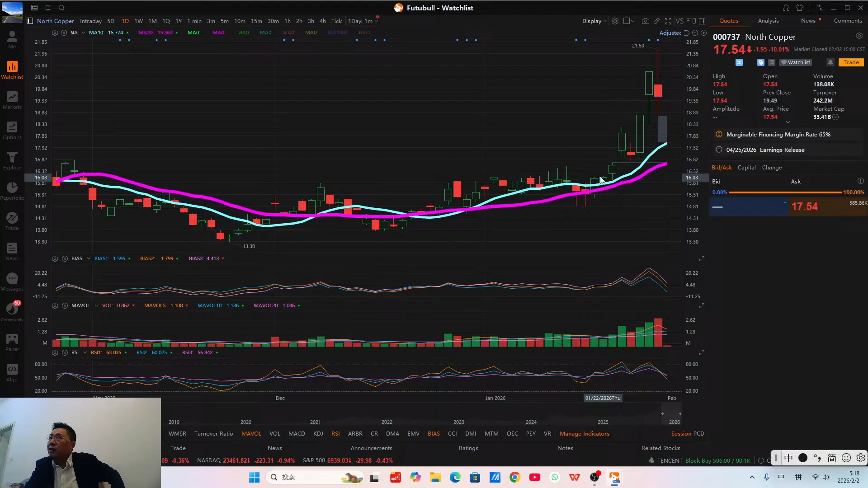Screen dimensions: 868x488
Task: Open Manage Indicators link
Action: [584, 433]
